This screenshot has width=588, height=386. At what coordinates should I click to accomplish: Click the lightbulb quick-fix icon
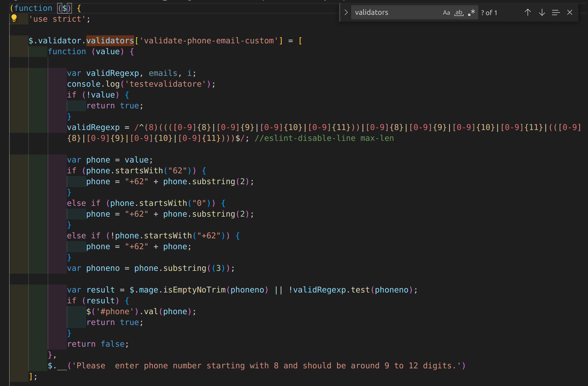(14, 19)
